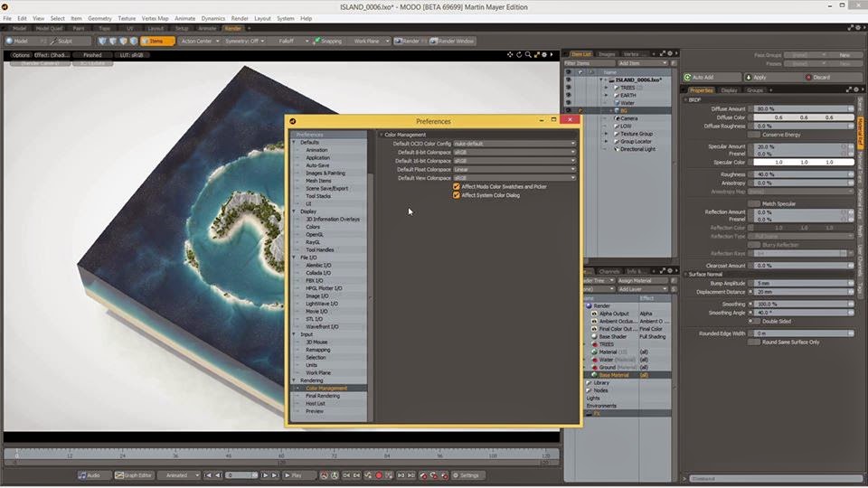Toggle the Snapping icon in toolbar
Image resolution: width=868 pixels, height=488 pixels.
pos(317,41)
